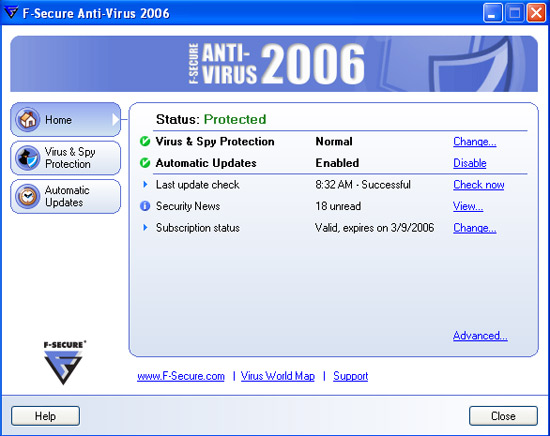
Task: Click the 'Normal' protection level value
Action: pyautogui.click(x=334, y=141)
